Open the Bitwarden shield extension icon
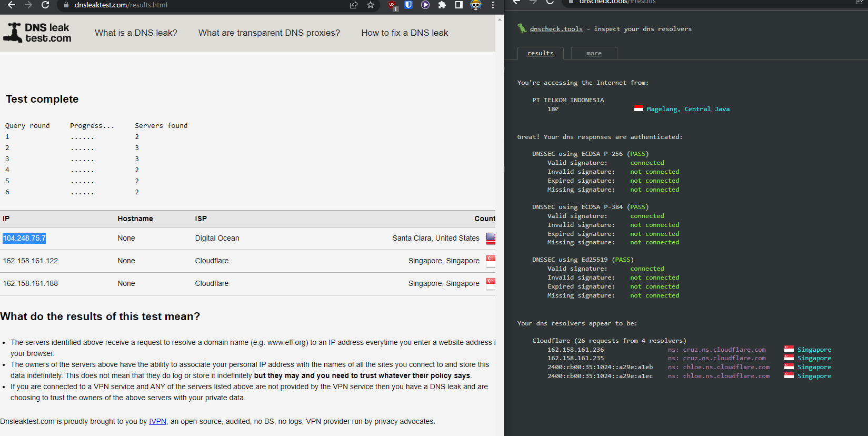The image size is (868, 436). [408, 5]
